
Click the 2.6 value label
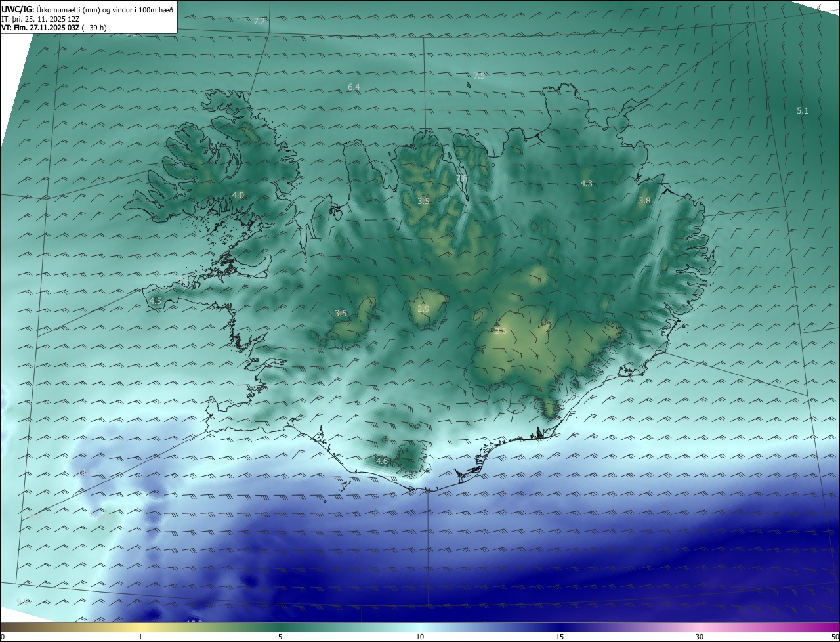pyautogui.click(x=501, y=331)
